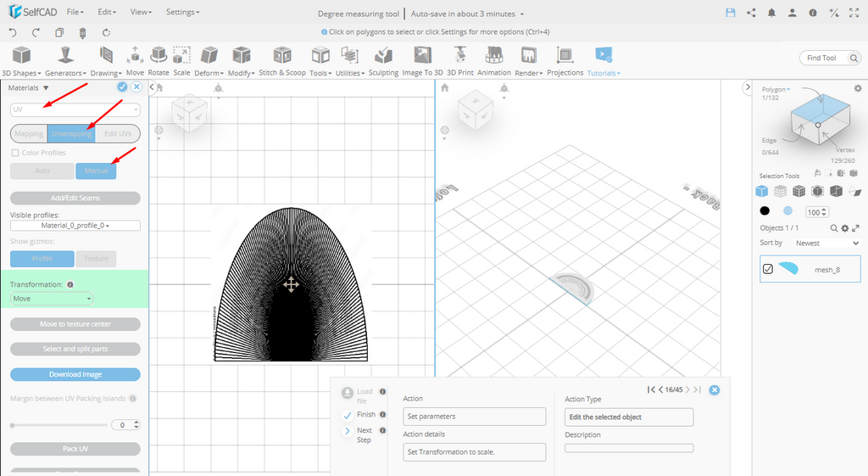Select the blue cube selection tool
Viewport: 868px width, 476px height.
point(762,191)
